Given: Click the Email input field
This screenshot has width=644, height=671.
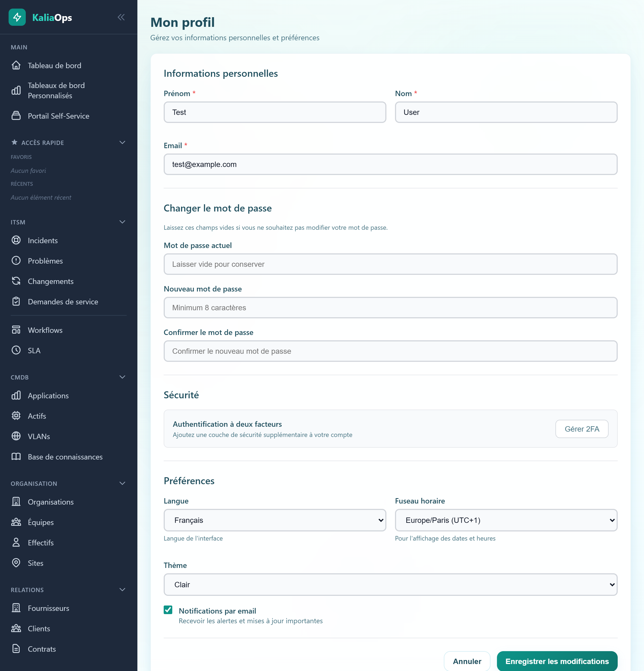Looking at the screenshot, I should coord(390,164).
